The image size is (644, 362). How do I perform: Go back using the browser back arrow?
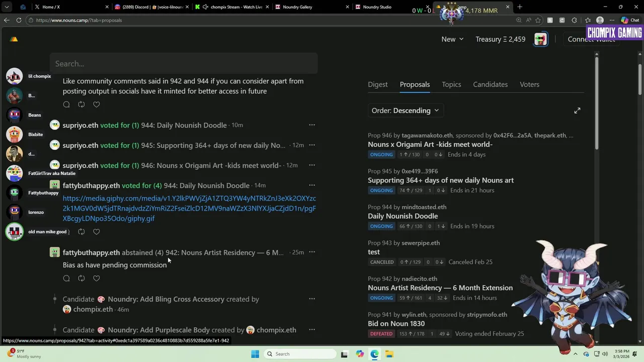pyautogui.click(x=7, y=20)
